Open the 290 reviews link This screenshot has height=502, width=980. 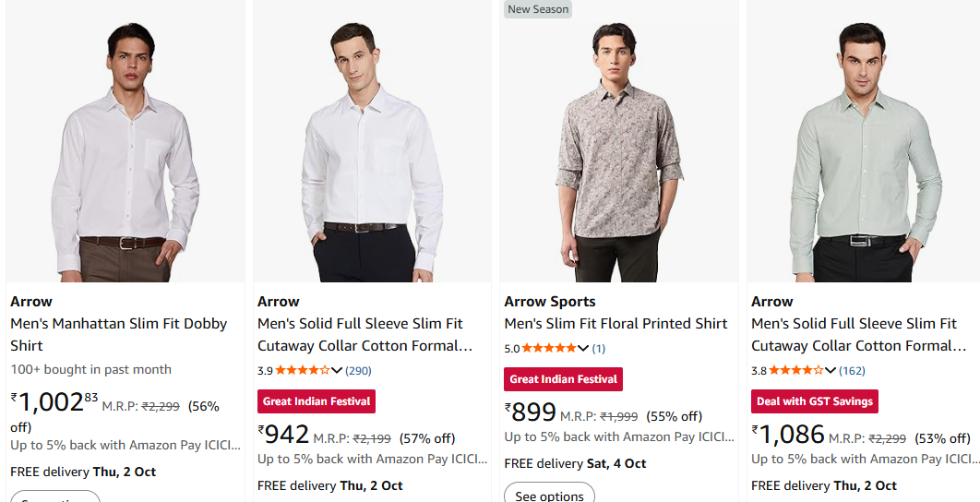pos(358,371)
